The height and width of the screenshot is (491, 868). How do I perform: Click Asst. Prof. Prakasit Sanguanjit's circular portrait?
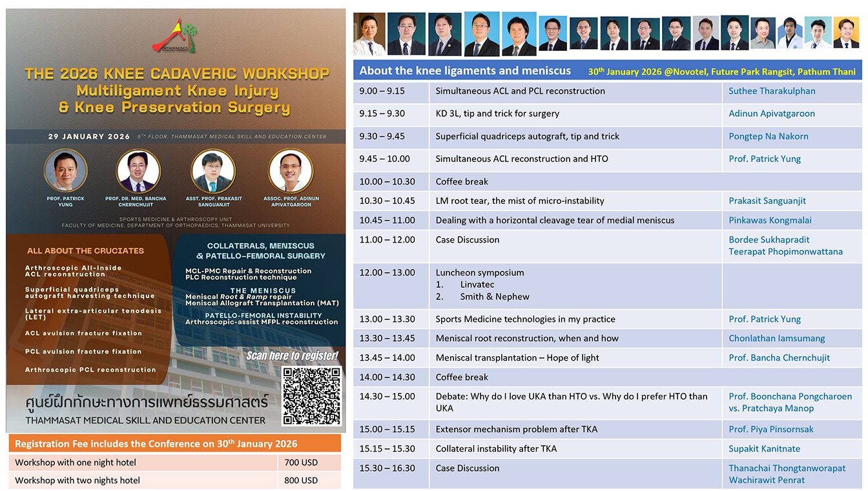[x=212, y=172]
